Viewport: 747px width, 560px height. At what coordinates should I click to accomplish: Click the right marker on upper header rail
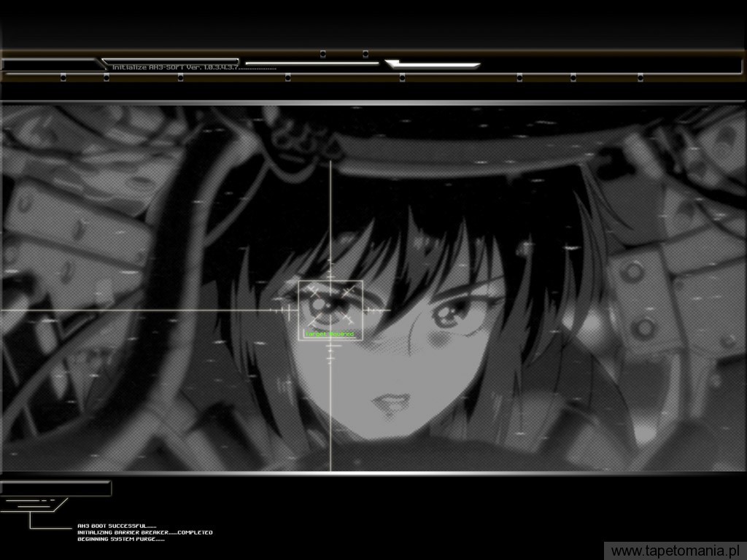(365, 54)
